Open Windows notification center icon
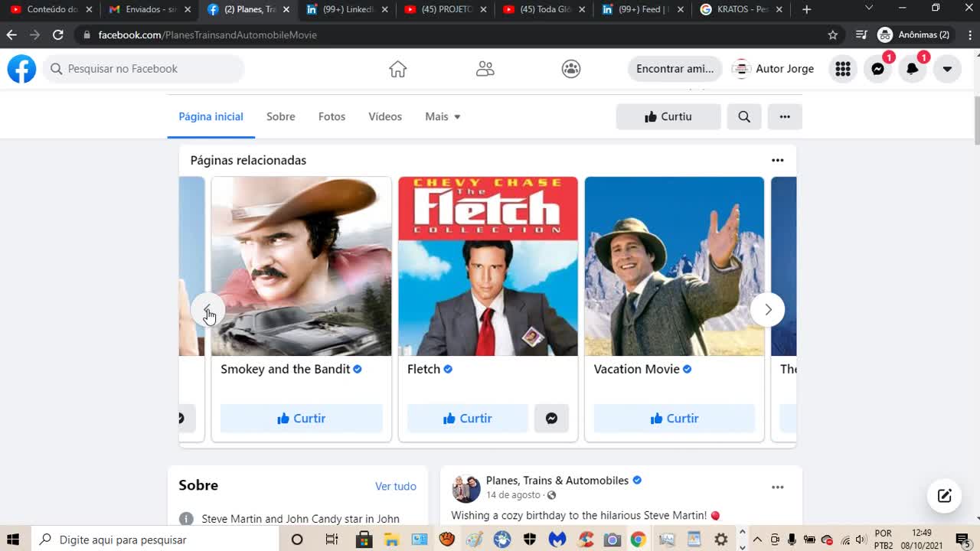 [x=962, y=540]
